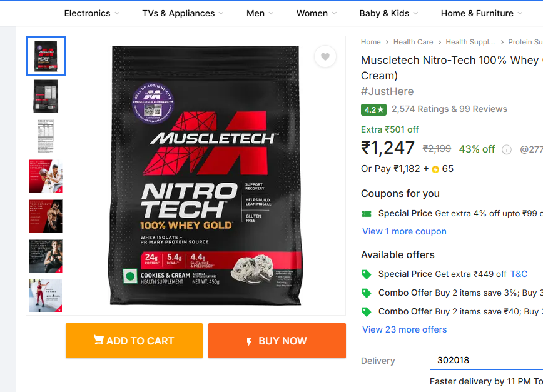This screenshot has height=392, width=543.
Task: Click the green 4.2 star rating badge
Action: coord(373,109)
